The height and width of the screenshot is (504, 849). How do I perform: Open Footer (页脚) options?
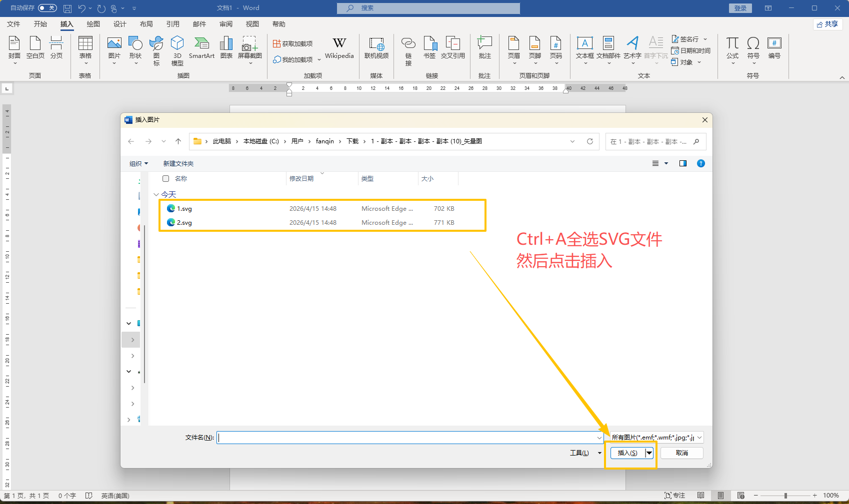click(535, 50)
